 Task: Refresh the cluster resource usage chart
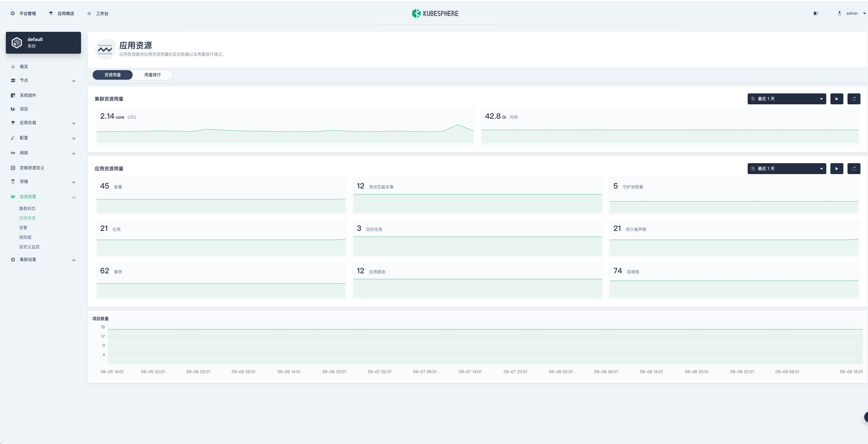(x=854, y=99)
